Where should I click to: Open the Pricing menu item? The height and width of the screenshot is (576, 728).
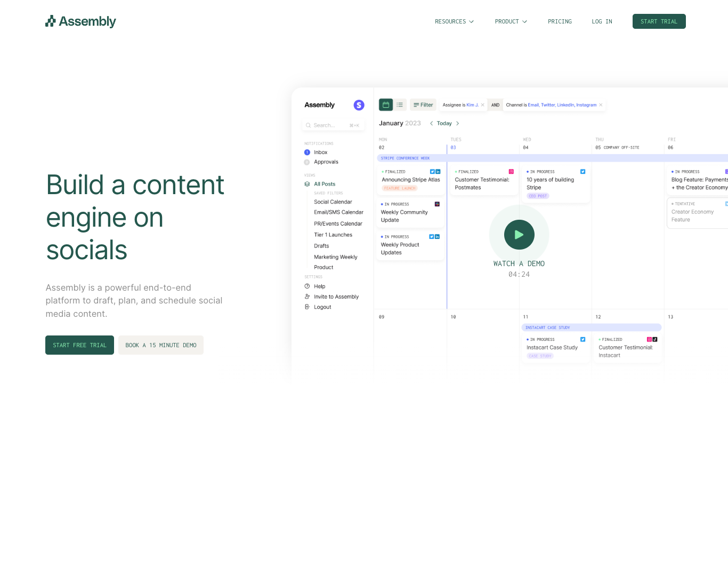point(560,21)
